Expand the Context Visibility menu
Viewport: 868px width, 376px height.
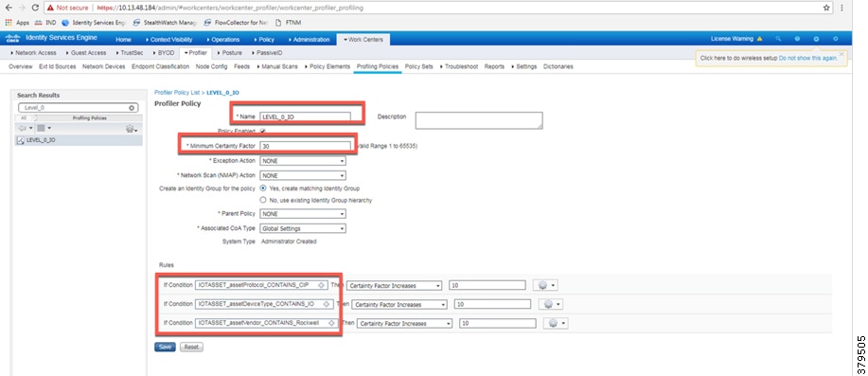(x=168, y=40)
